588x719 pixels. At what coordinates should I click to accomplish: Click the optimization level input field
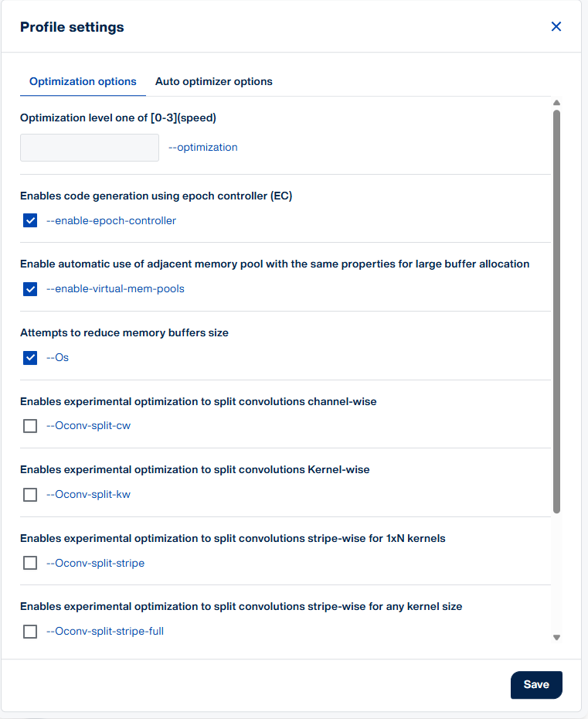tap(90, 148)
